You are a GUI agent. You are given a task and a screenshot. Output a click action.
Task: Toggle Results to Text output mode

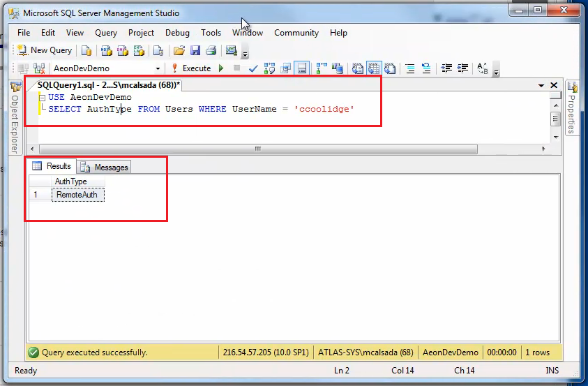coord(358,68)
